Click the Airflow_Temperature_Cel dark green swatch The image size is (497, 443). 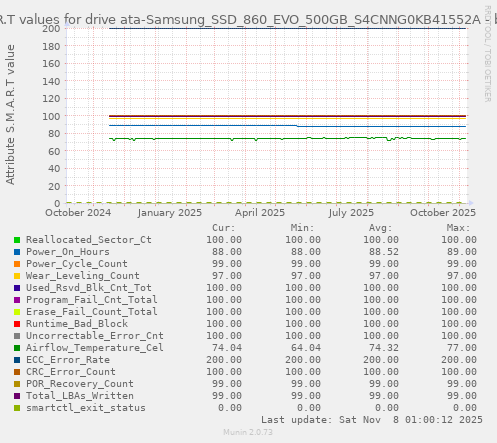[17, 348]
